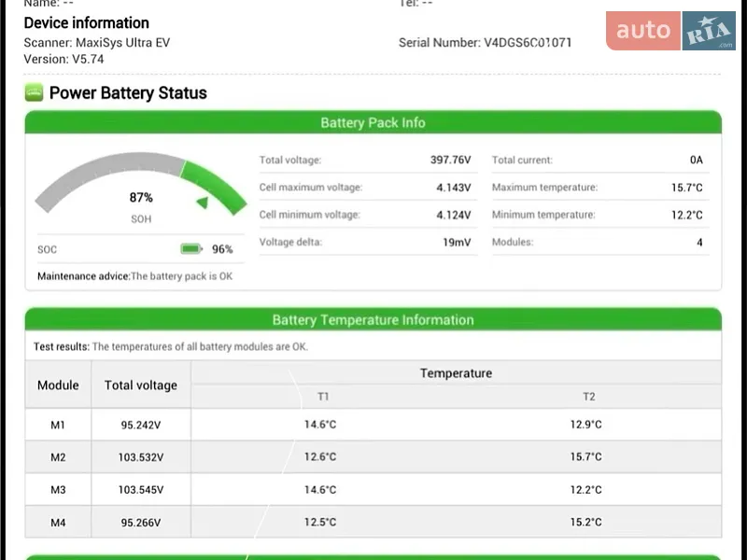Click the Maintenance advice text
Image resolution: width=747 pixels, height=560 pixels.
[x=134, y=276]
